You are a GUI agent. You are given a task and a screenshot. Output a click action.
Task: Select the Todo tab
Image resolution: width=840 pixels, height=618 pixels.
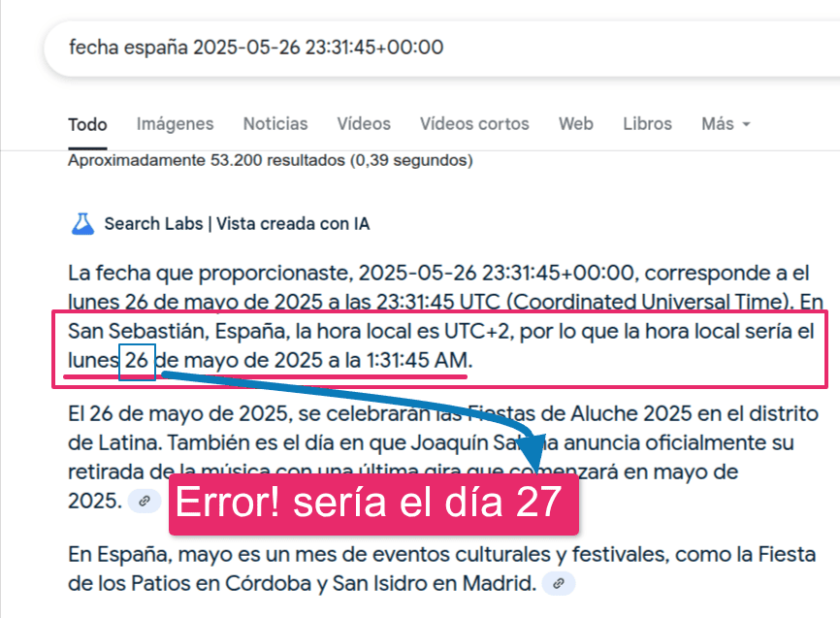(88, 124)
